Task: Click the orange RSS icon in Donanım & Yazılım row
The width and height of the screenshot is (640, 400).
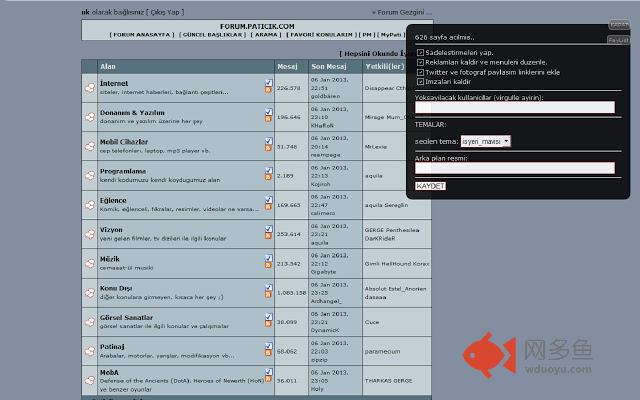Action: (268, 119)
